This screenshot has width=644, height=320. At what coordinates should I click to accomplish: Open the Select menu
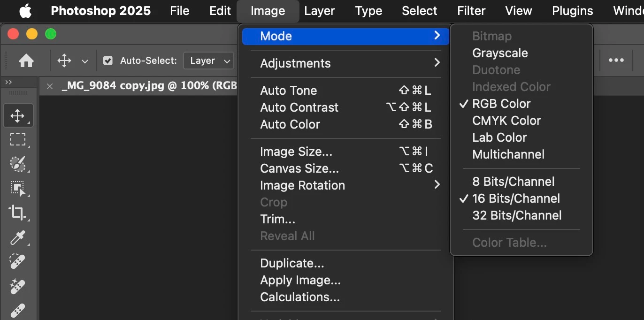(x=420, y=11)
